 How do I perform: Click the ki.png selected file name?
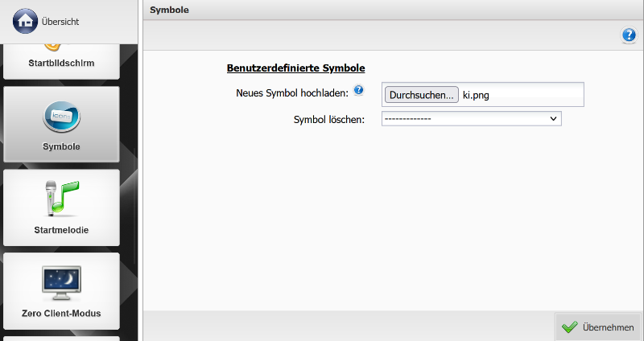481,95
